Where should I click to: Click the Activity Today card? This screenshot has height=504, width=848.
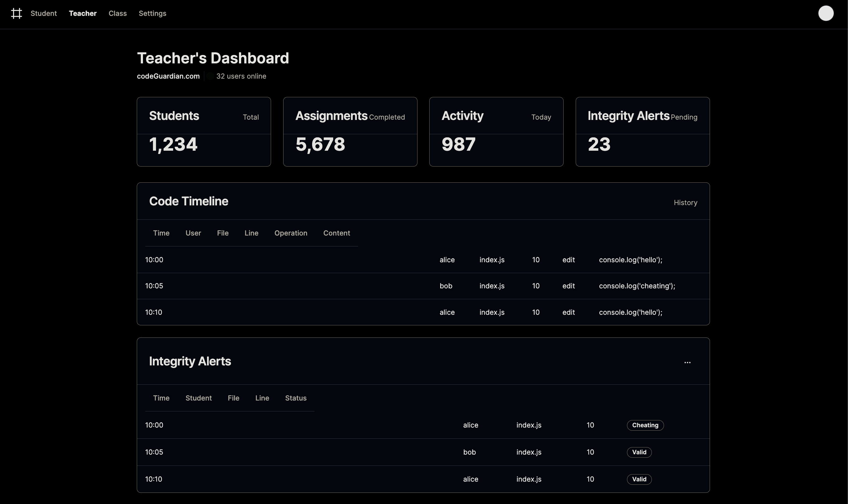pos(496,132)
